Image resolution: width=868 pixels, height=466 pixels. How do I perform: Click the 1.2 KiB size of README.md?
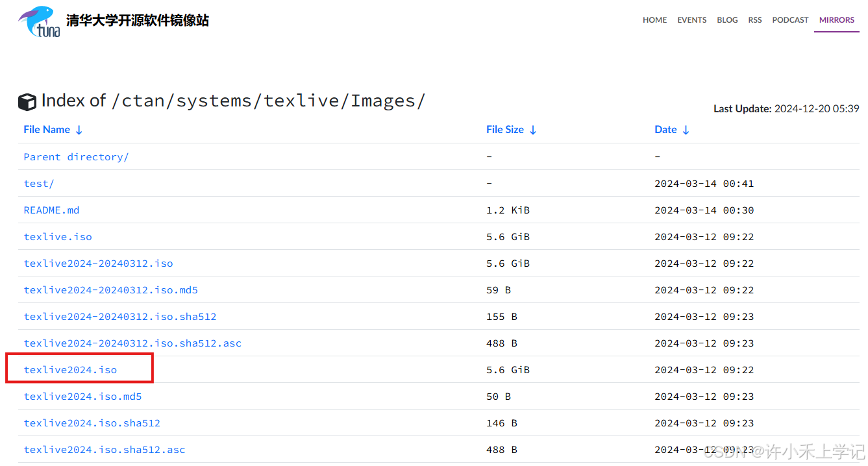(508, 210)
